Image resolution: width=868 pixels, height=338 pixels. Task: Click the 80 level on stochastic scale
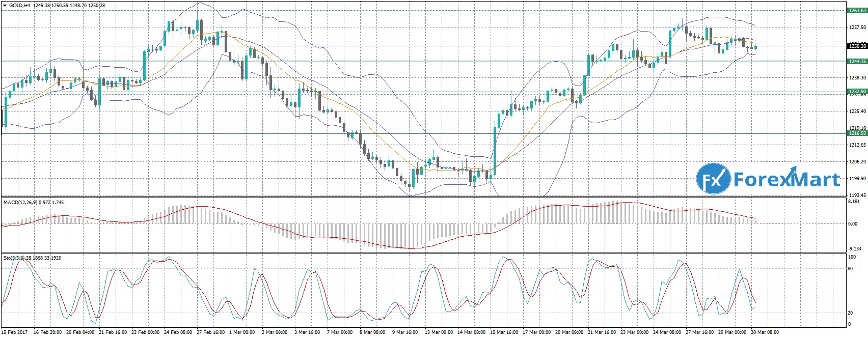point(850,268)
